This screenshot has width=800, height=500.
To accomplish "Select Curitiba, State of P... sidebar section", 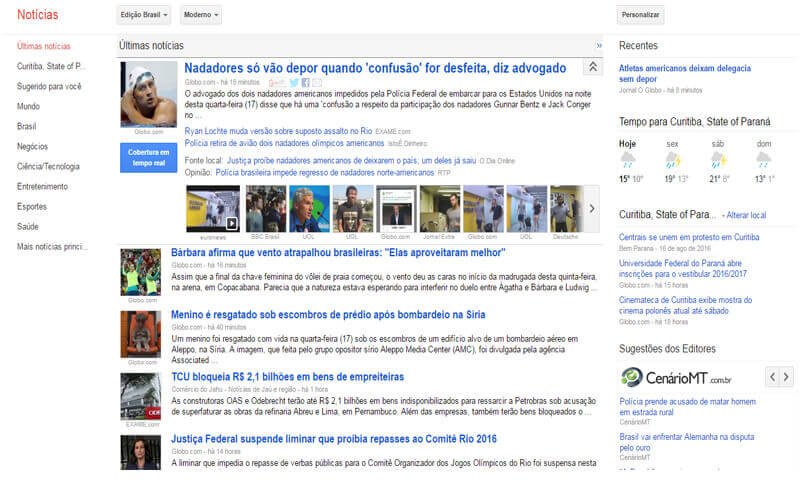I will pyautogui.click(x=51, y=66).
